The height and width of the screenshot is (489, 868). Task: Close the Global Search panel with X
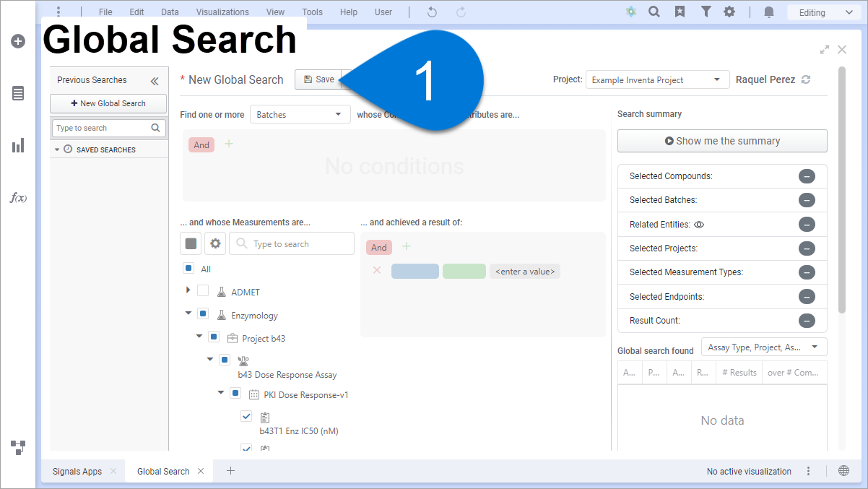(x=842, y=50)
